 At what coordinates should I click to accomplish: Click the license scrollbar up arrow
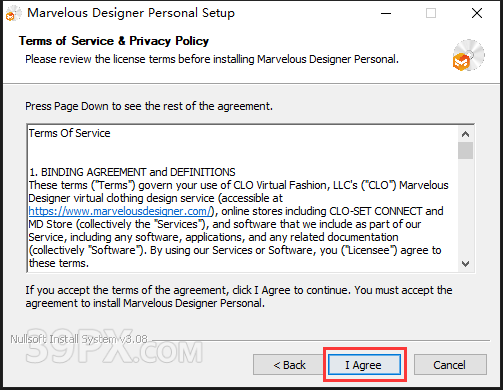tap(465, 134)
